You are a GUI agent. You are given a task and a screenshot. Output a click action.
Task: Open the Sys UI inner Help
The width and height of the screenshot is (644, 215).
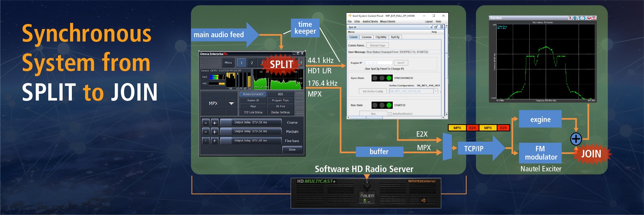coord(434,32)
